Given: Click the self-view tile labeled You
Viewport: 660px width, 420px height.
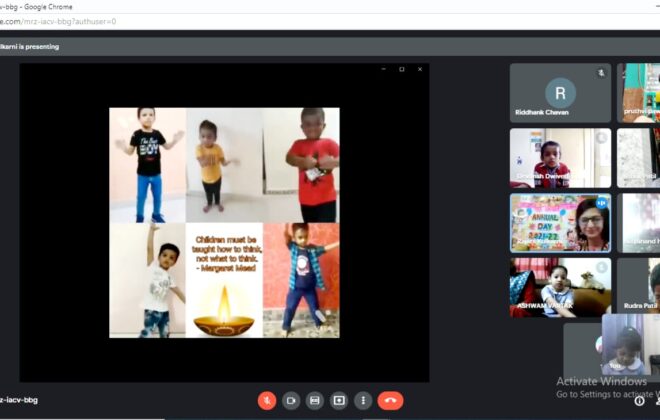Looking at the screenshot, I should click(x=631, y=344).
